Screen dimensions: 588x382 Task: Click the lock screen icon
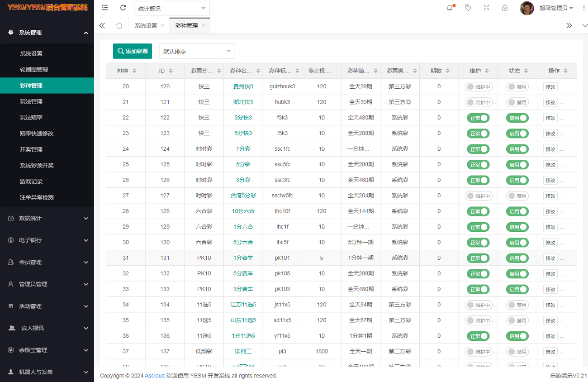pos(505,8)
